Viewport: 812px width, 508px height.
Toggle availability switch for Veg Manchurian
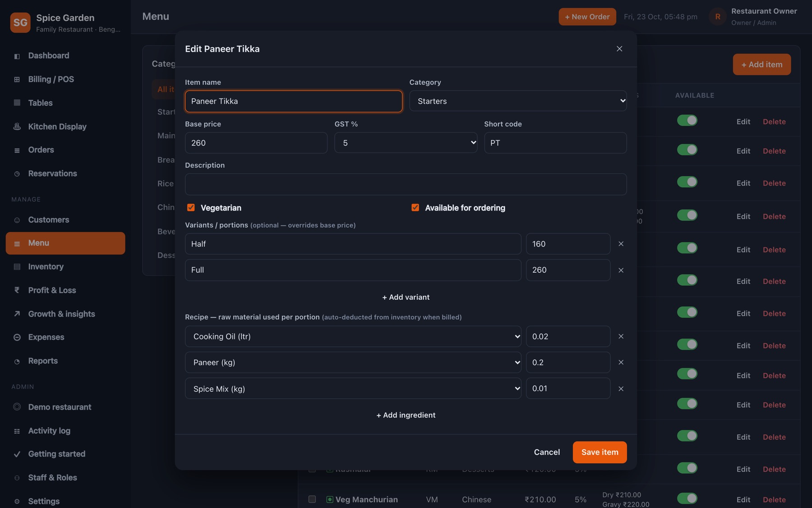(x=687, y=499)
